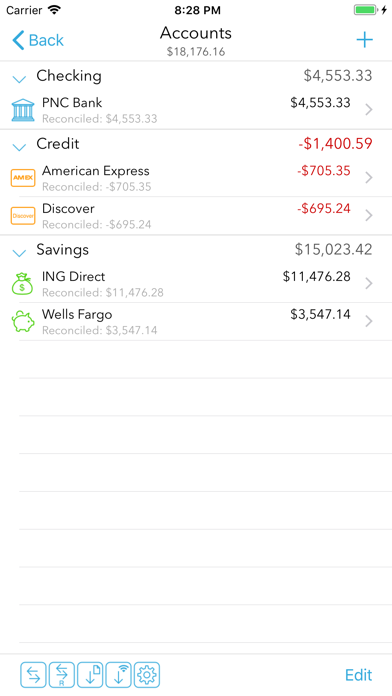The width and height of the screenshot is (392, 696).
Task: Tap the wireless download sync icon
Action: pos(119,675)
